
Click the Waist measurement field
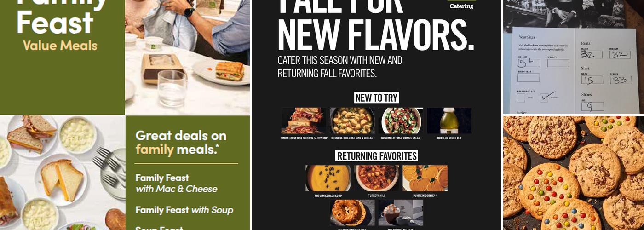[591, 54]
